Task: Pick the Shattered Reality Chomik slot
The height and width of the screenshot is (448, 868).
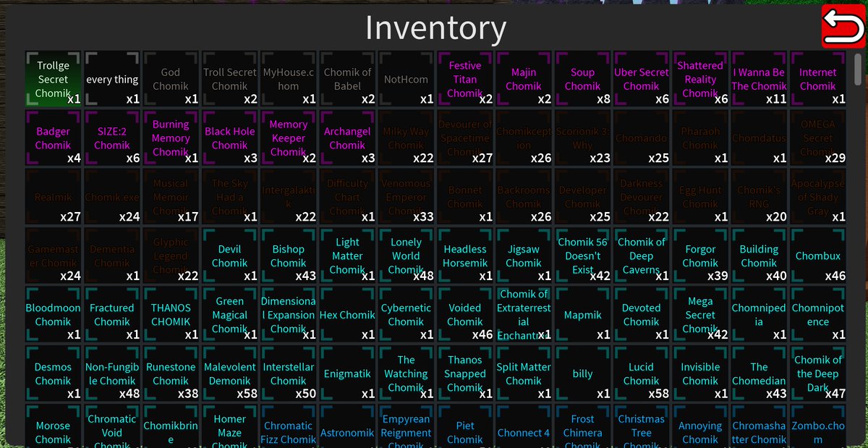Action: click(700, 79)
